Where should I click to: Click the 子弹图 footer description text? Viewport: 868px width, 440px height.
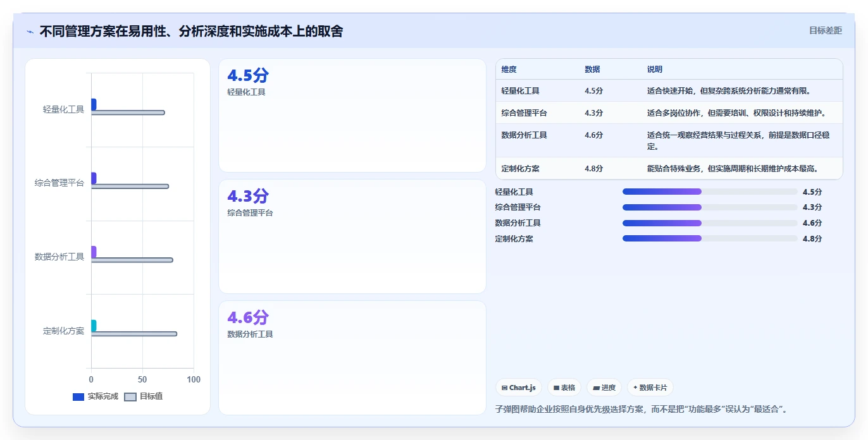[643, 409]
